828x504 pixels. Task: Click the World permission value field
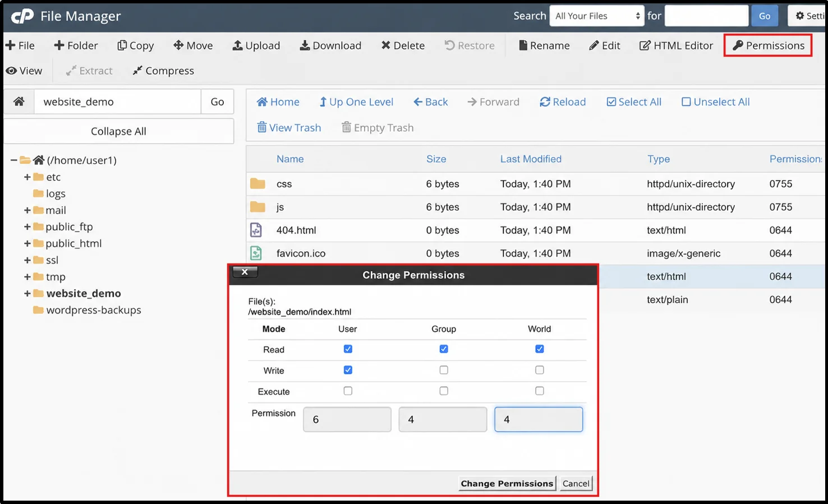click(x=539, y=419)
